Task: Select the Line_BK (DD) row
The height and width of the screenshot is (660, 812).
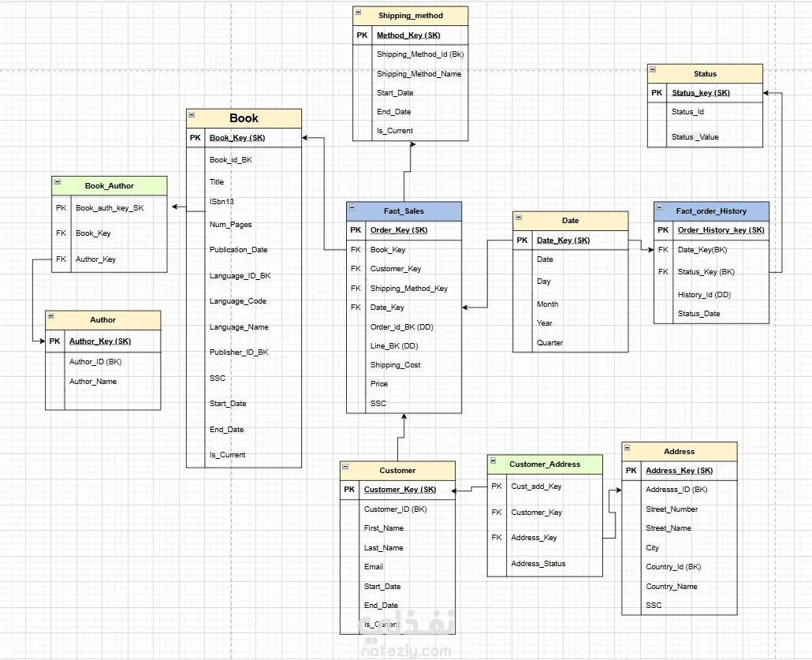Action: tap(404, 346)
